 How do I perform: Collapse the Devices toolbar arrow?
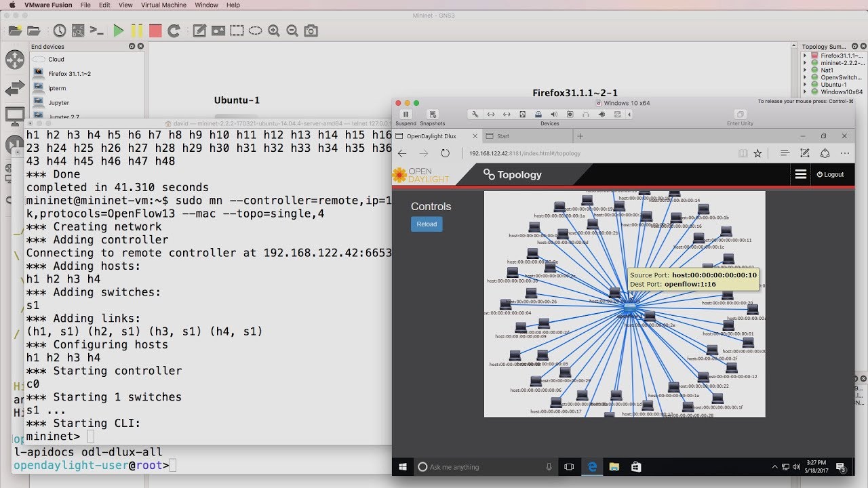coord(629,115)
